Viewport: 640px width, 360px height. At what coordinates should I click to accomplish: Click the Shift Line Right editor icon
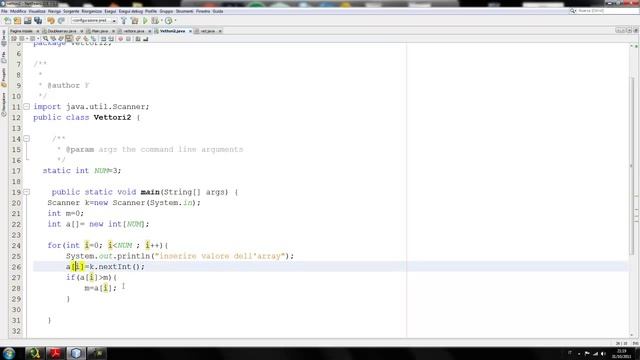coord(111,39)
